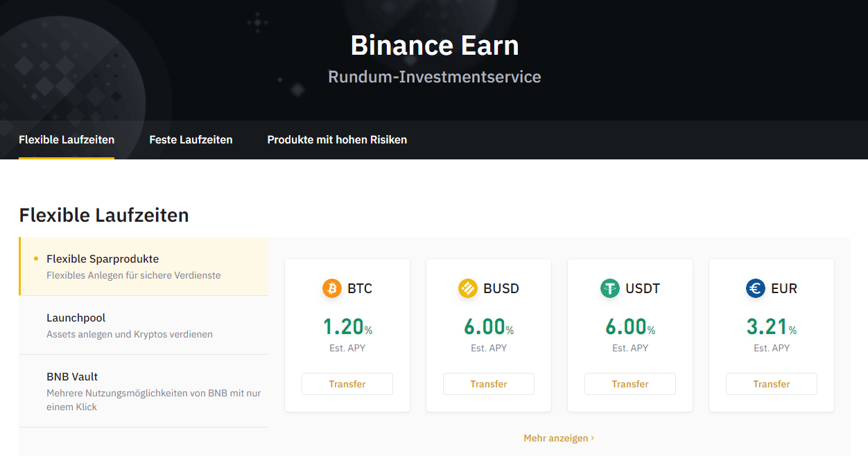868x456 pixels.
Task: Click the Tether USDT coin icon
Action: 610,288
